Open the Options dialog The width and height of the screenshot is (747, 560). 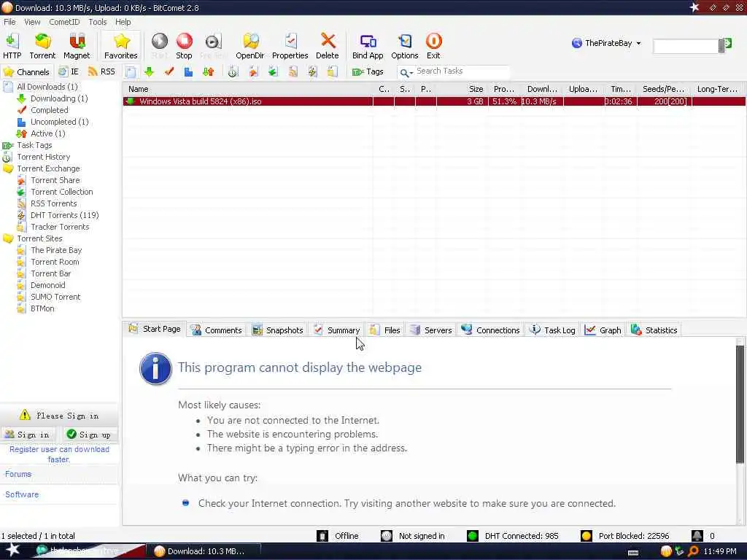pos(405,46)
